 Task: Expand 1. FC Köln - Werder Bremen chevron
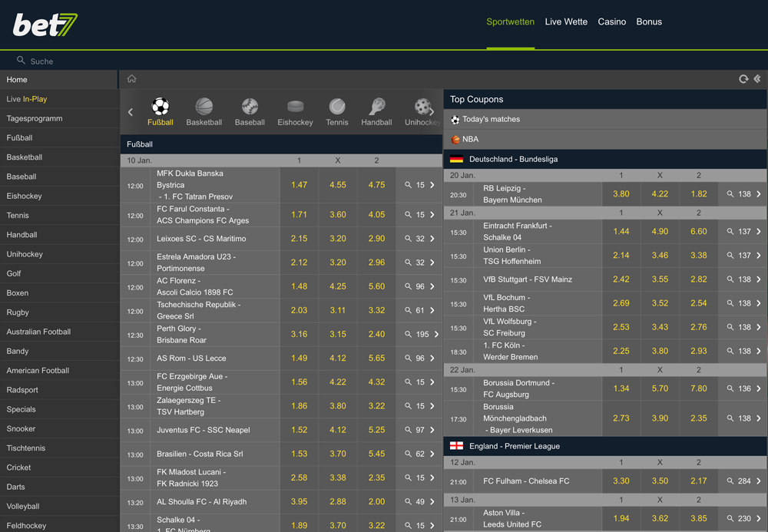tap(758, 351)
